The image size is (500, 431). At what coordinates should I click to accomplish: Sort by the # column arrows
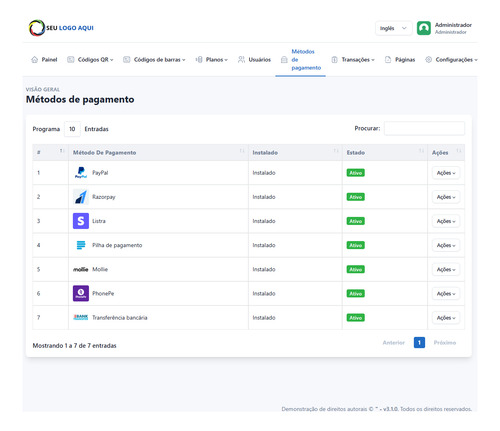(61, 151)
